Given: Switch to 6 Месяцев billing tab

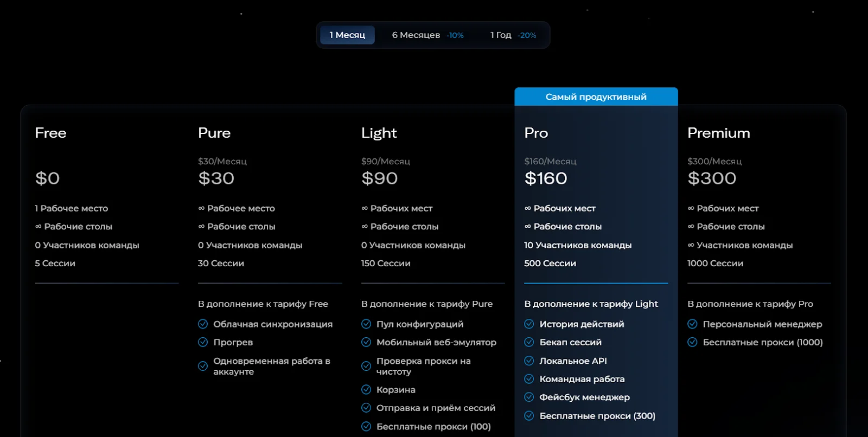Looking at the screenshot, I should click(x=427, y=35).
